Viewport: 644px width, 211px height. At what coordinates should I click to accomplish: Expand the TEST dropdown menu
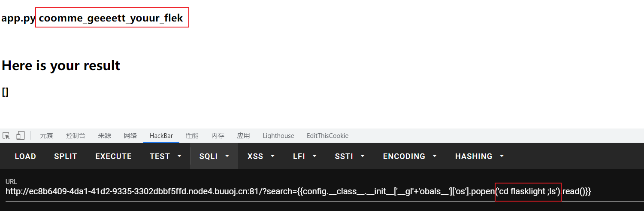point(166,156)
